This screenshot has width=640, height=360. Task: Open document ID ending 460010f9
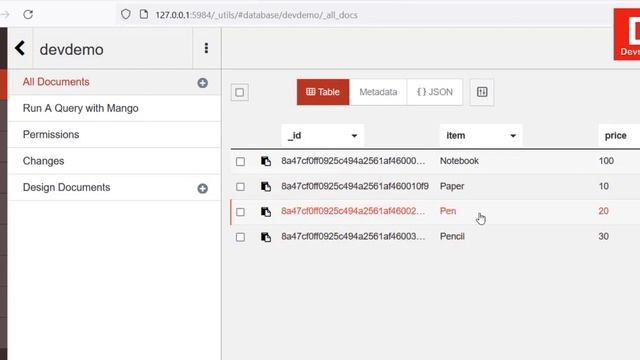tap(355, 186)
